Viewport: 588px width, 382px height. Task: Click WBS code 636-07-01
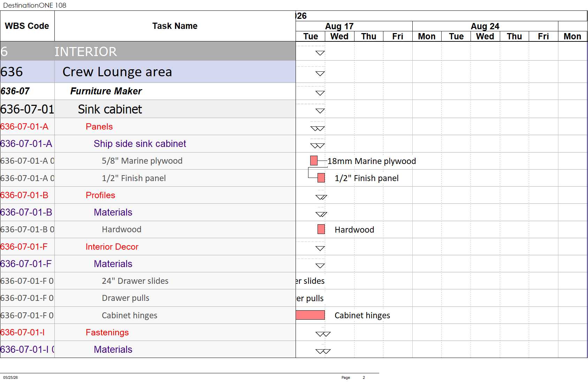[x=27, y=109]
